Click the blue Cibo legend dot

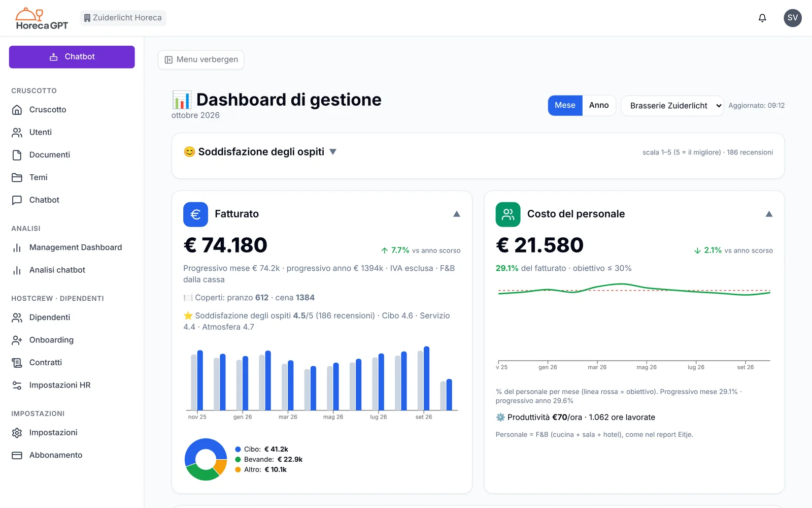coord(238,450)
